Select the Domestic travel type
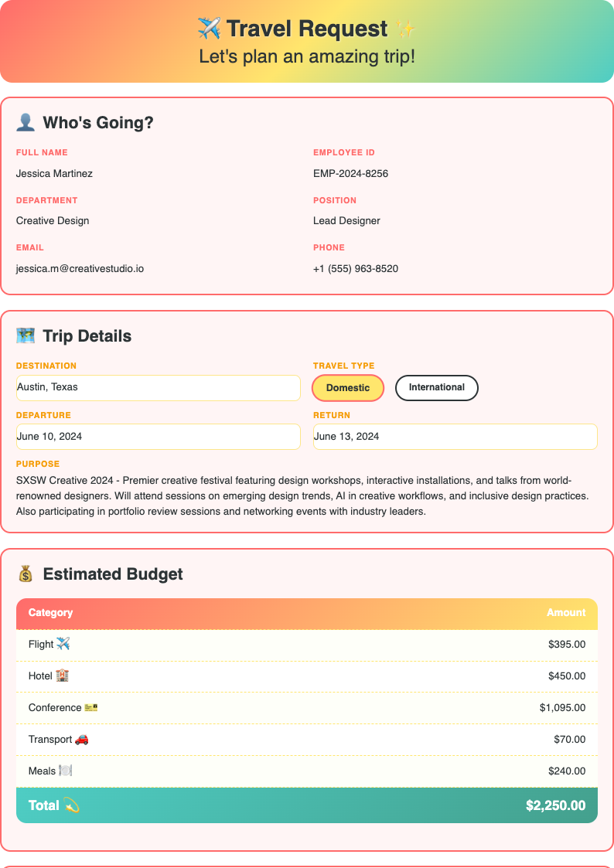The width and height of the screenshot is (614, 868). tap(347, 387)
